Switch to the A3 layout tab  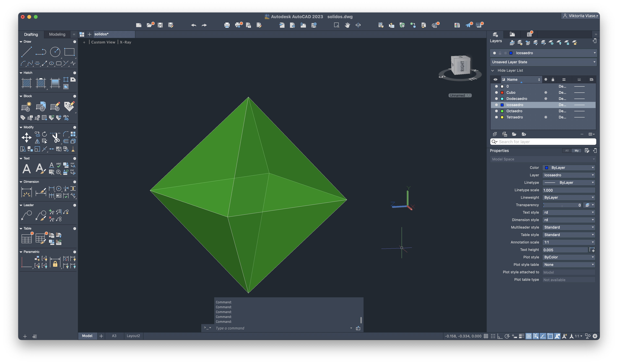(x=114, y=336)
